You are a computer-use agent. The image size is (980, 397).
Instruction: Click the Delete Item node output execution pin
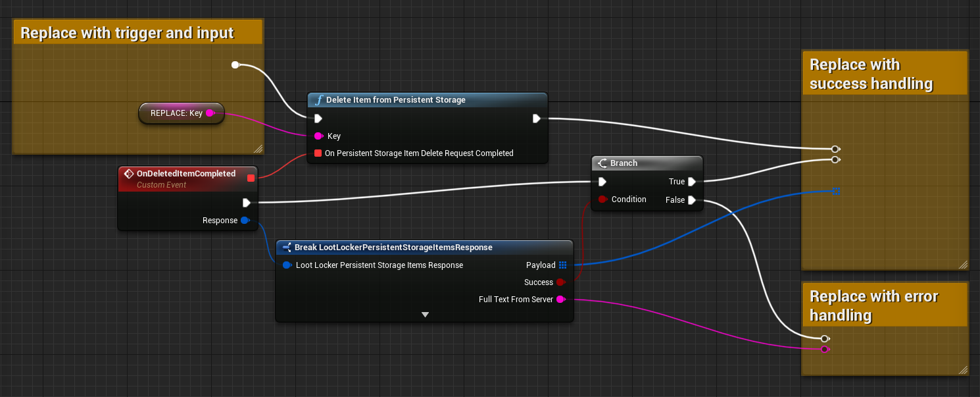(x=537, y=119)
